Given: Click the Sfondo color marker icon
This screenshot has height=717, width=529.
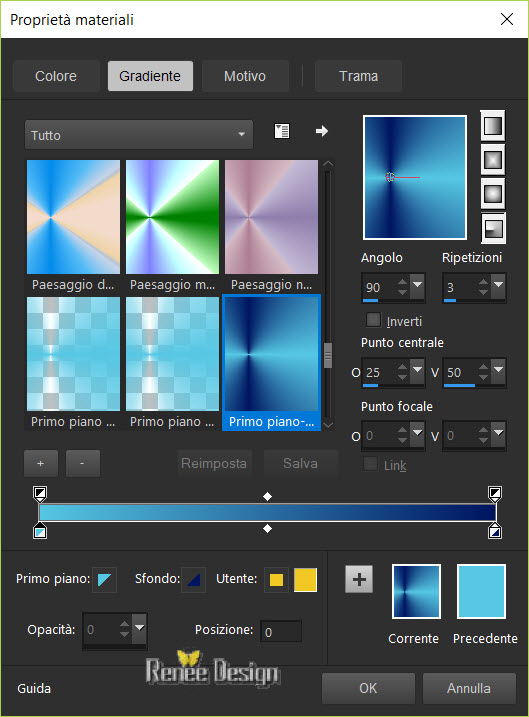Looking at the screenshot, I should coord(193,579).
